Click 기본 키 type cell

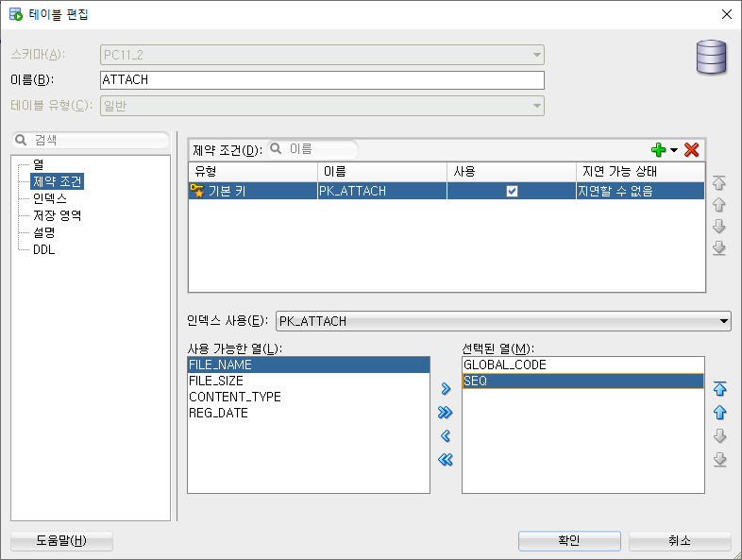[x=253, y=192]
